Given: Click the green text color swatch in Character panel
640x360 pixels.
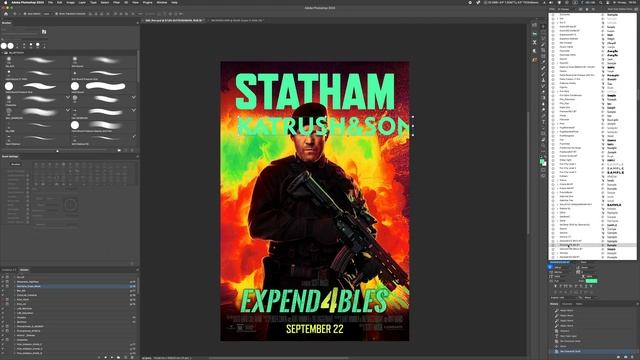Looking at the screenshot, I should pos(591,281).
